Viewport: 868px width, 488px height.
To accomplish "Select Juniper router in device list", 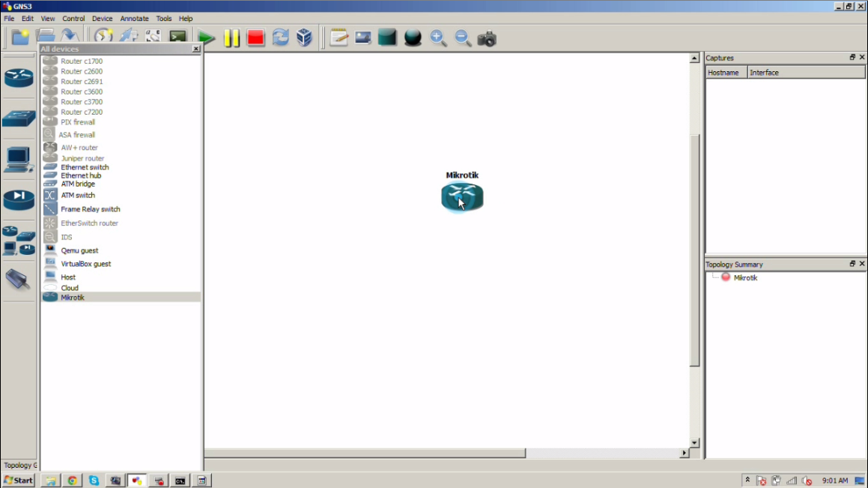I will [x=82, y=158].
